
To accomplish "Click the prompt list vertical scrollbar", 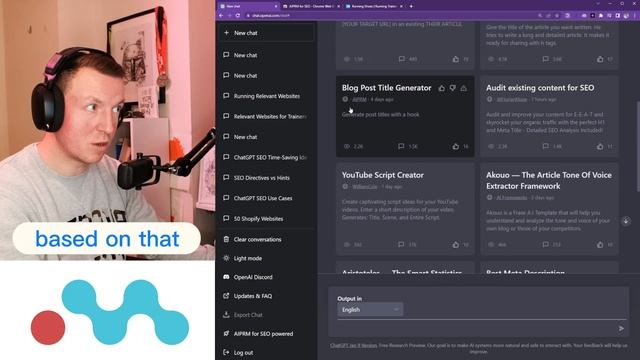I will coord(638,146).
